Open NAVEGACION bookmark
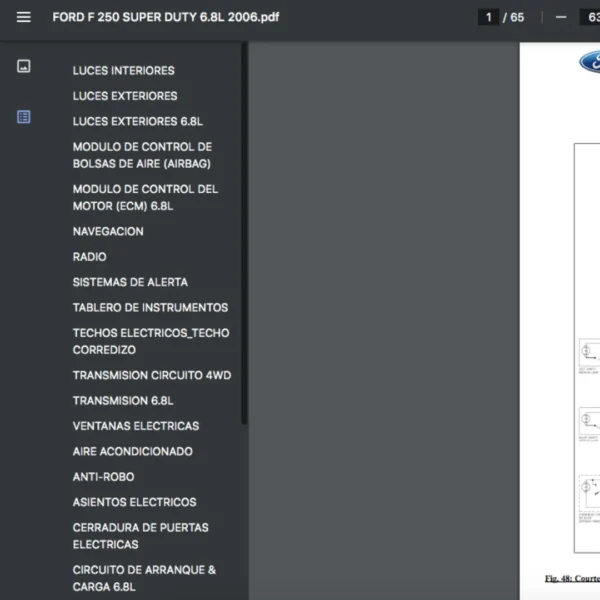Image resolution: width=600 pixels, height=600 pixels. tap(108, 232)
